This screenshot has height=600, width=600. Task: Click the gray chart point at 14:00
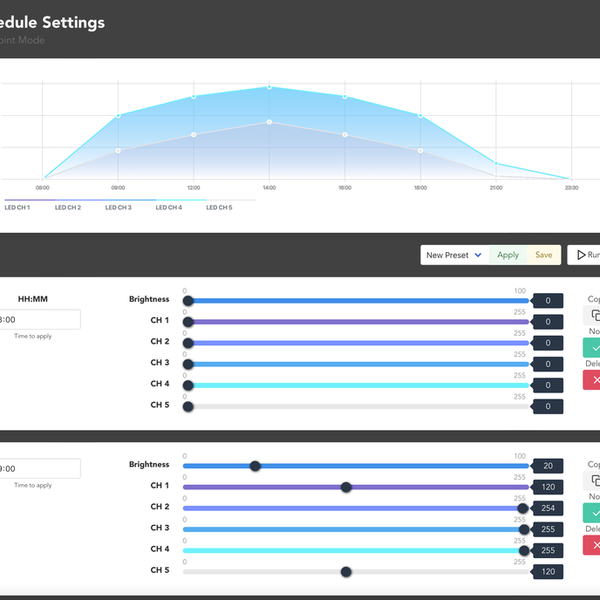click(269, 122)
